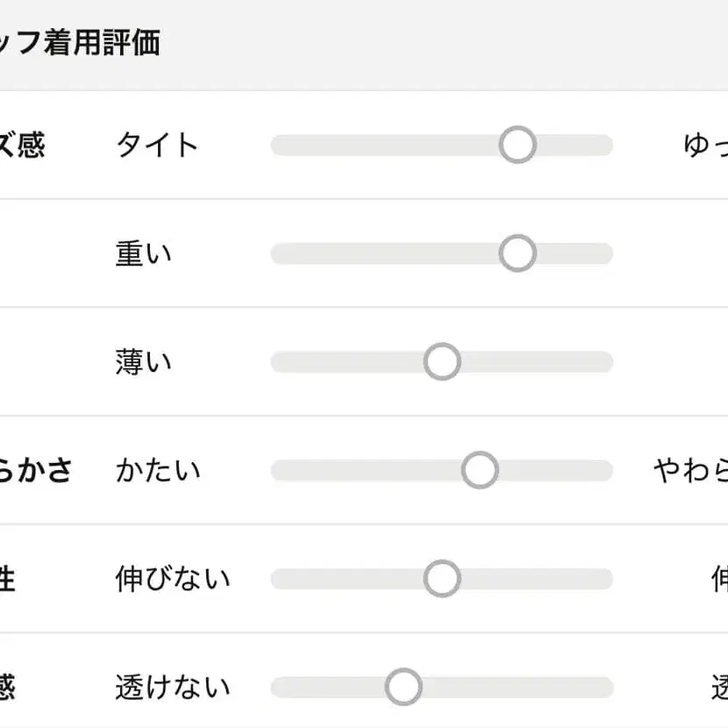Click the transparency slider handle beside 透けない
Viewport: 728px width, 728px height.
coord(403,687)
